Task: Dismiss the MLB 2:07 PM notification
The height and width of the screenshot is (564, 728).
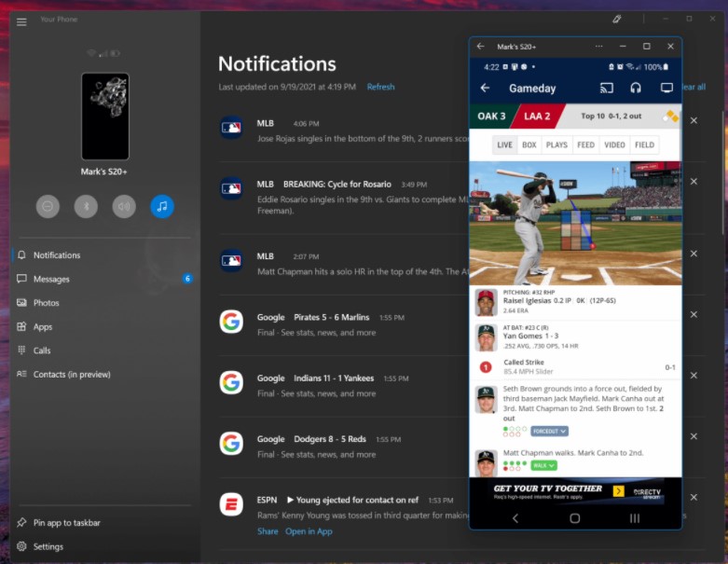Action: [x=694, y=254]
